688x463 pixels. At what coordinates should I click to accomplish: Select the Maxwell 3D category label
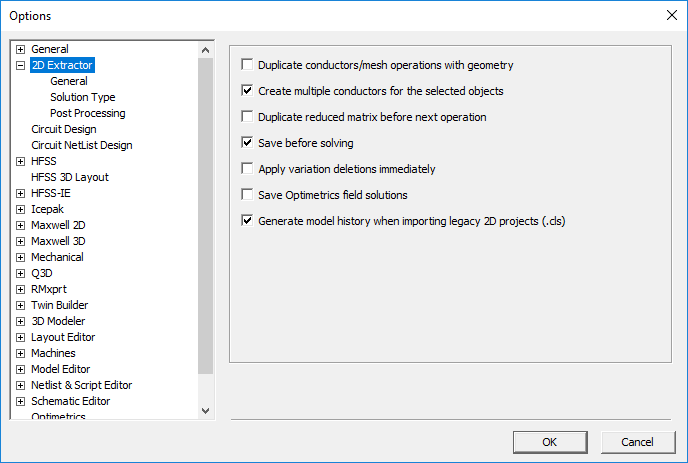tap(58, 241)
